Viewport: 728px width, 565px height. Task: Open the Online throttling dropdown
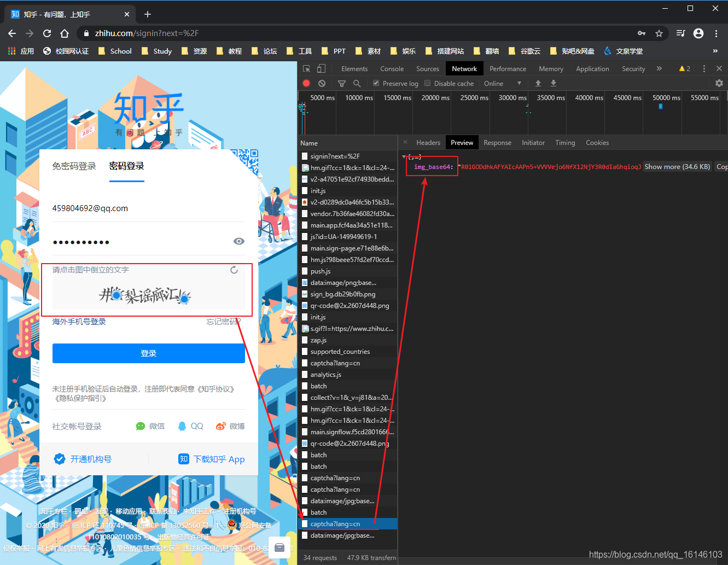point(503,83)
